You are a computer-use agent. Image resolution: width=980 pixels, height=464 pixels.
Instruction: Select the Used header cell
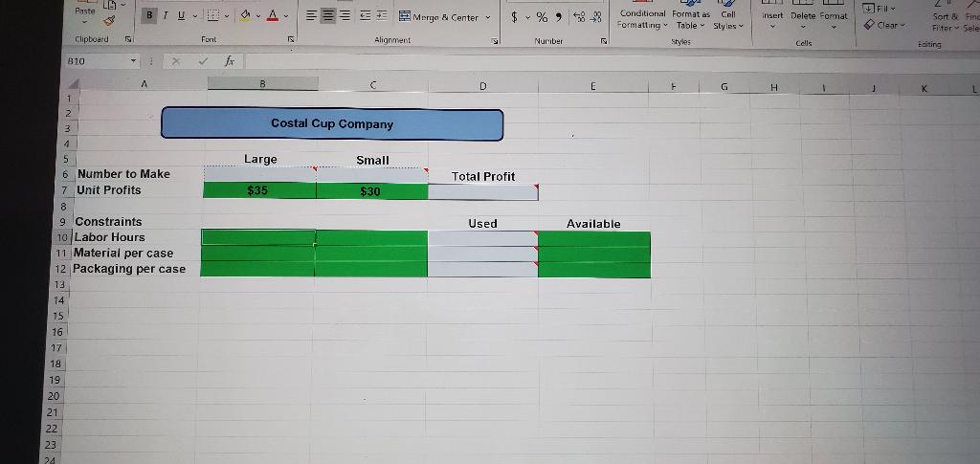[483, 224]
